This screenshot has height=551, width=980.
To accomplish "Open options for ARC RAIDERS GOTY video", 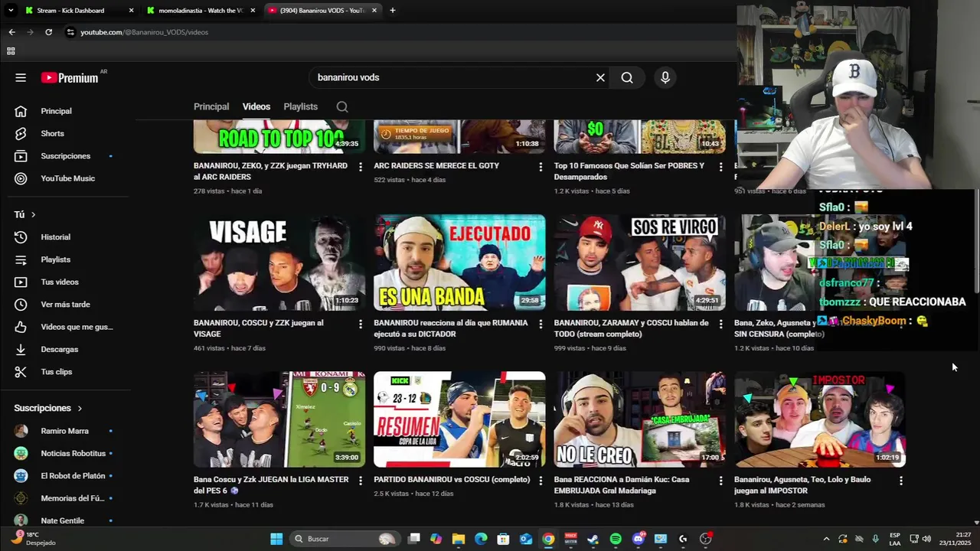I will (541, 167).
